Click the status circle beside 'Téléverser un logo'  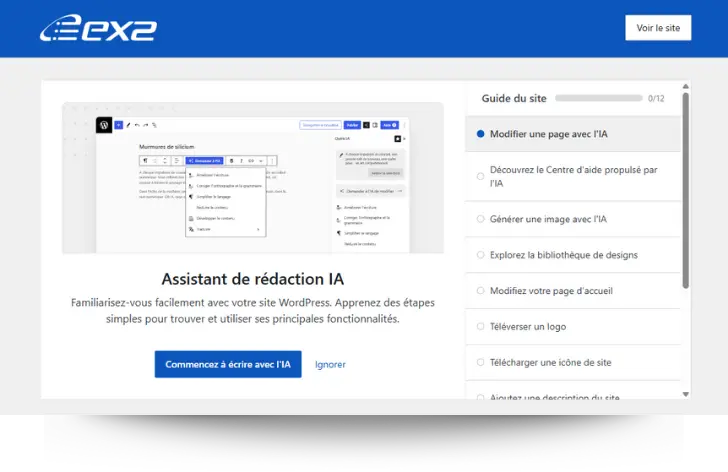click(x=481, y=327)
